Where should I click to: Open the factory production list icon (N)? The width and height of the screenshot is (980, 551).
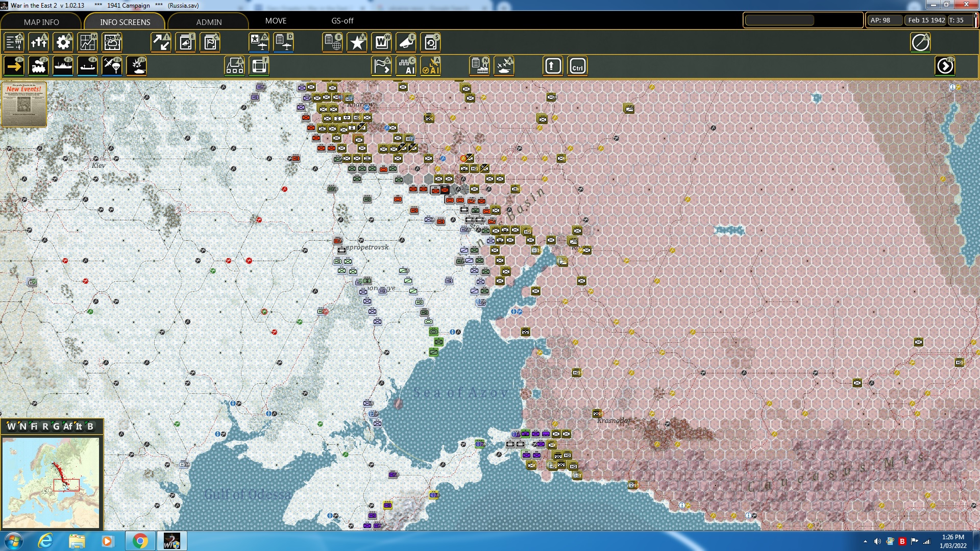click(480, 66)
